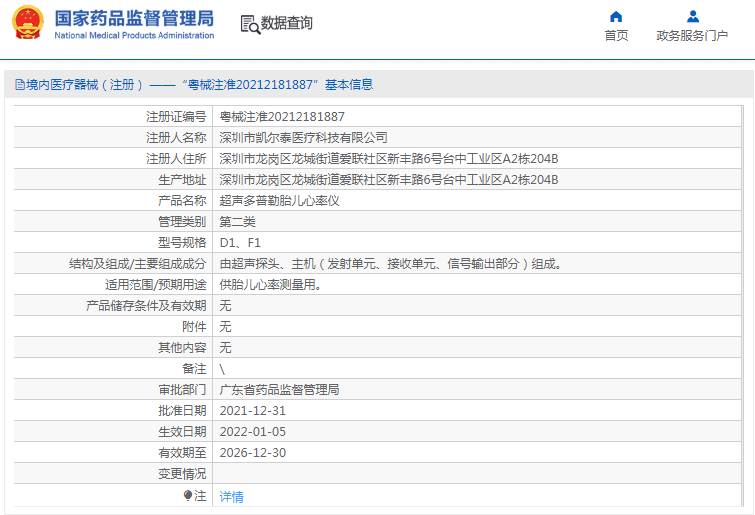
Task: Click the national emblem logo
Action: tap(28, 22)
